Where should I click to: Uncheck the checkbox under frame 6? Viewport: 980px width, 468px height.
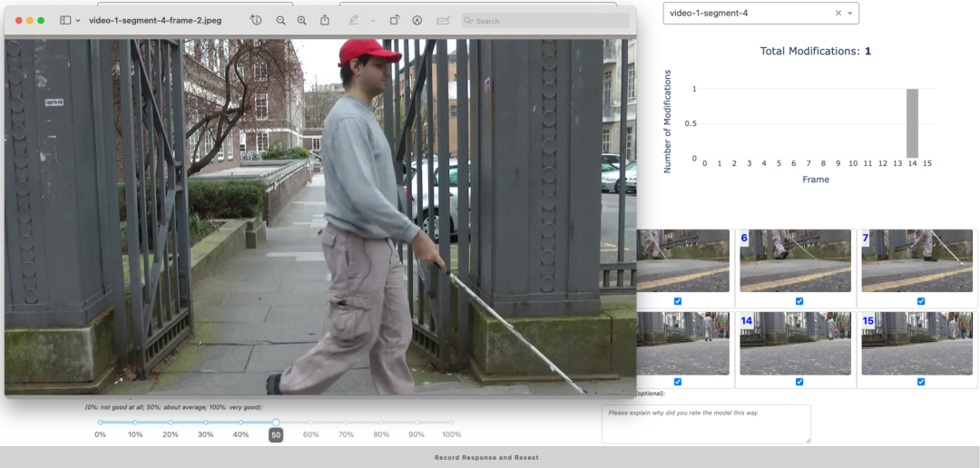(799, 301)
